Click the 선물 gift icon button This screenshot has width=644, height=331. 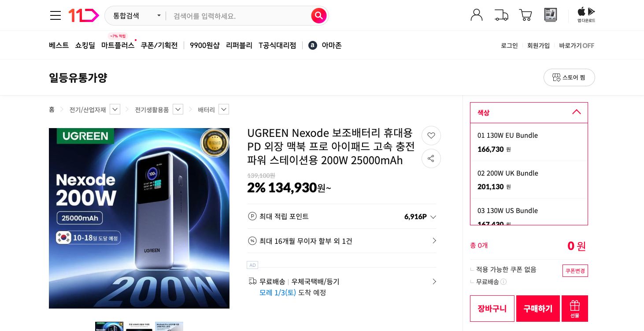click(575, 308)
